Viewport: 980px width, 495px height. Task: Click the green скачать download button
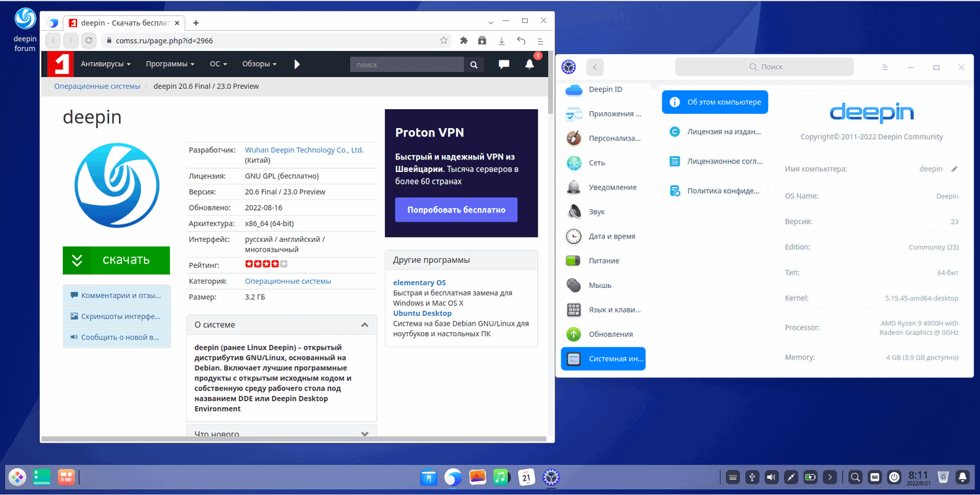pyautogui.click(x=116, y=260)
